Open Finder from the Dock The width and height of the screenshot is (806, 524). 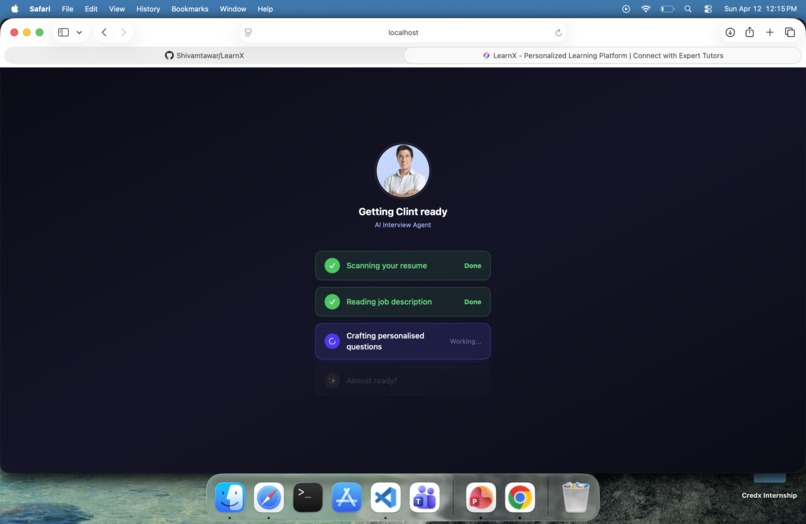point(230,497)
